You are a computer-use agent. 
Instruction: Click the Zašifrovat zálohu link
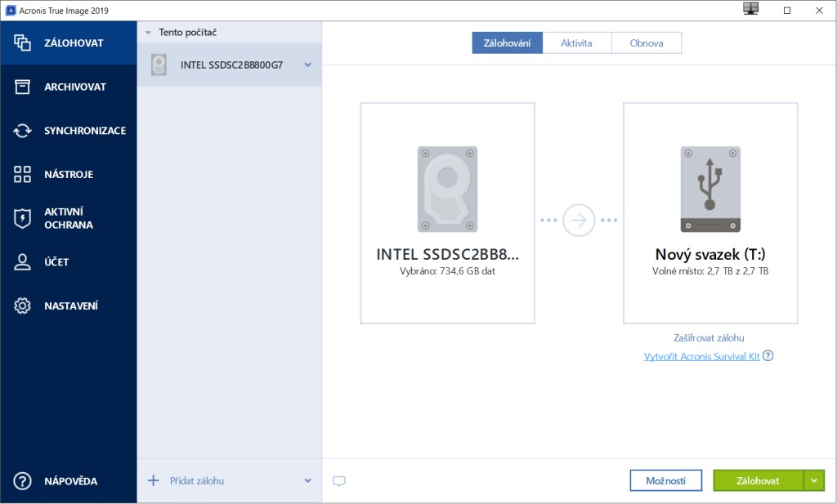click(709, 337)
